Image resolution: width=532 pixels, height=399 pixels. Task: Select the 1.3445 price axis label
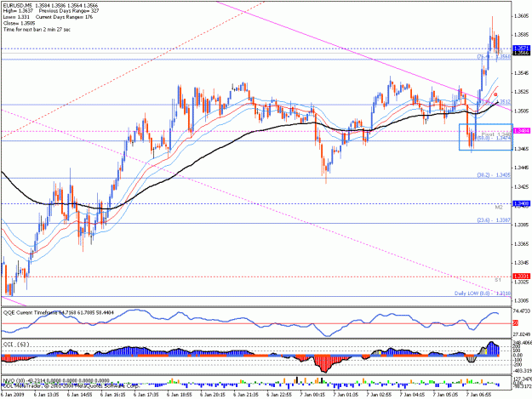click(x=522, y=168)
